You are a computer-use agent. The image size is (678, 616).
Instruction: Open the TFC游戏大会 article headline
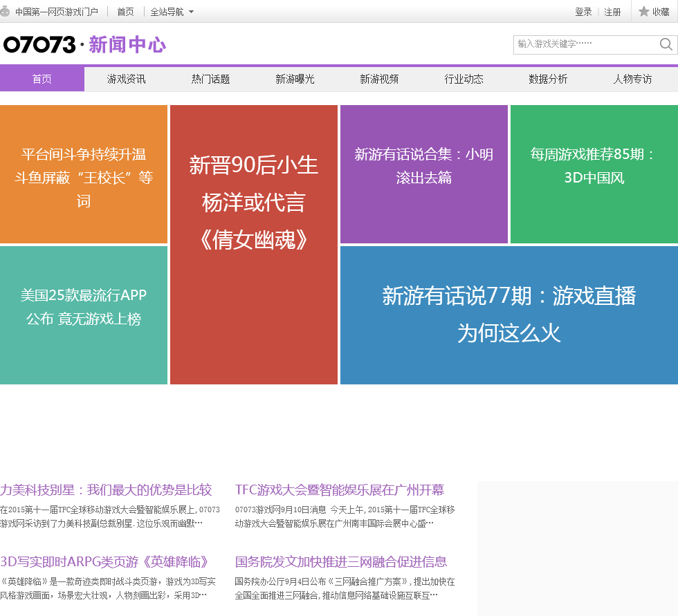point(340,490)
